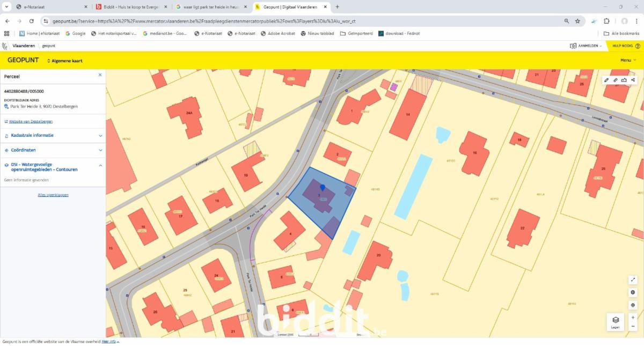Toggle fullscreen map view

[x=633, y=279]
